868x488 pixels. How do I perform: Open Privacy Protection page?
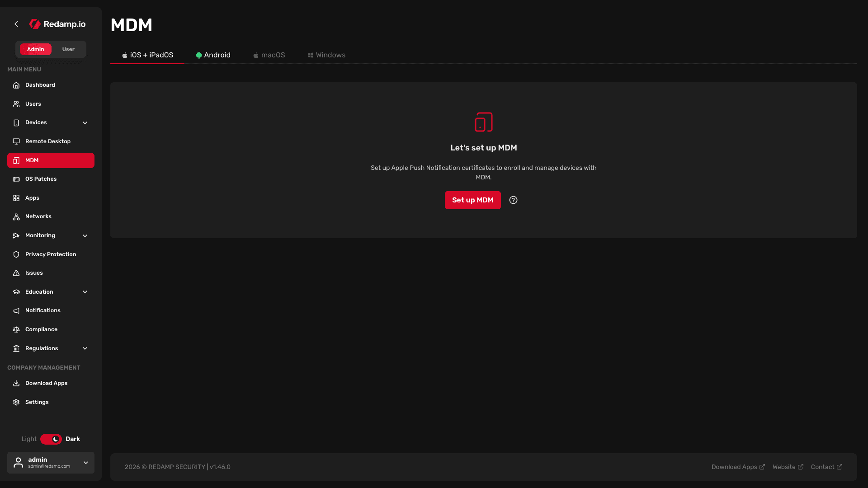point(51,254)
